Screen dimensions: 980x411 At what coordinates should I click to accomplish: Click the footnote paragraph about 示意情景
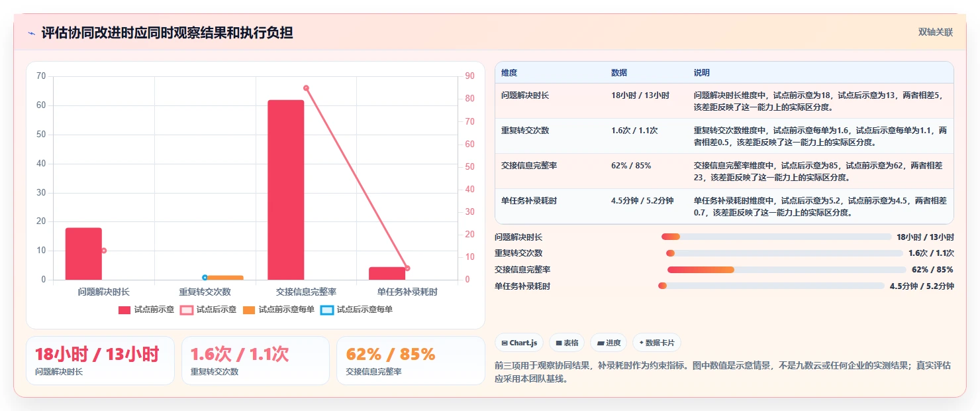pos(724,373)
